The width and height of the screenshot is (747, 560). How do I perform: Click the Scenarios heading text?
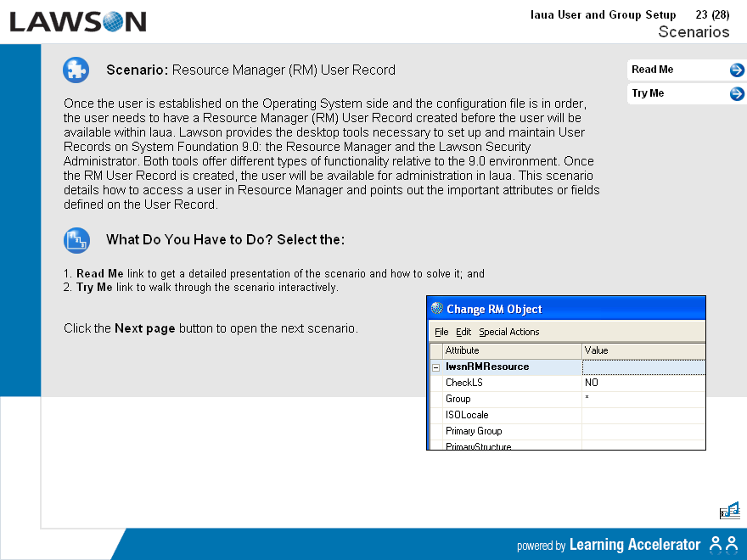click(x=694, y=32)
